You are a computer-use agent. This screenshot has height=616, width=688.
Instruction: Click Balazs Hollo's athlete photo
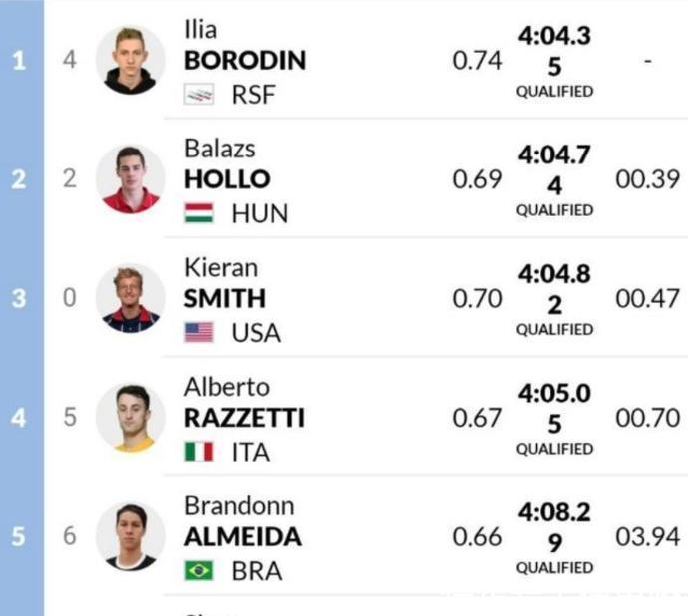tap(130, 179)
